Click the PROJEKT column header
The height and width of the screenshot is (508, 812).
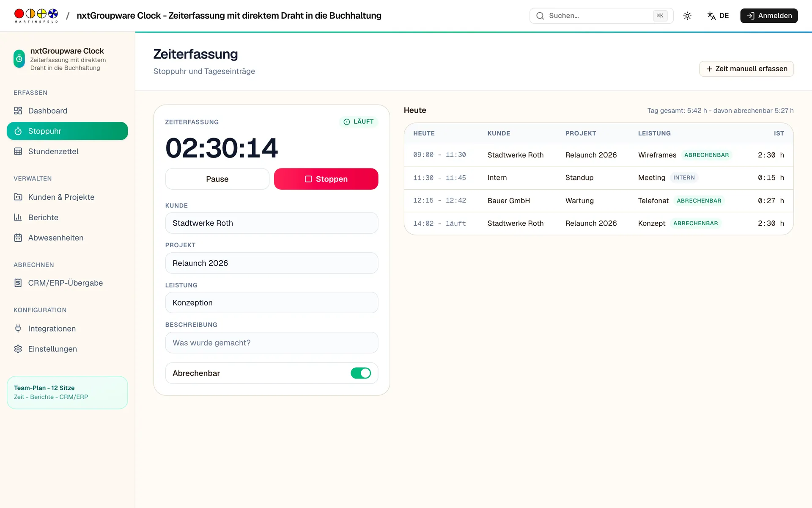point(581,133)
